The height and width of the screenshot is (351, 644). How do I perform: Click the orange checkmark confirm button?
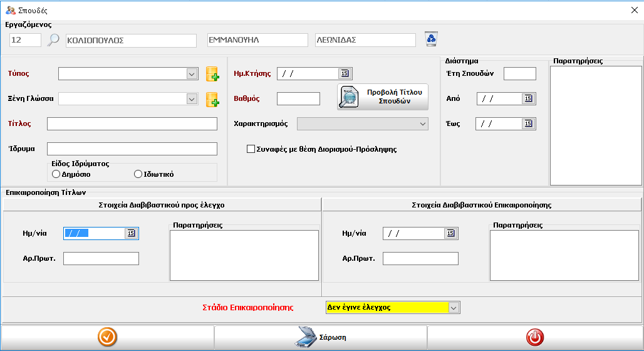tap(107, 337)
